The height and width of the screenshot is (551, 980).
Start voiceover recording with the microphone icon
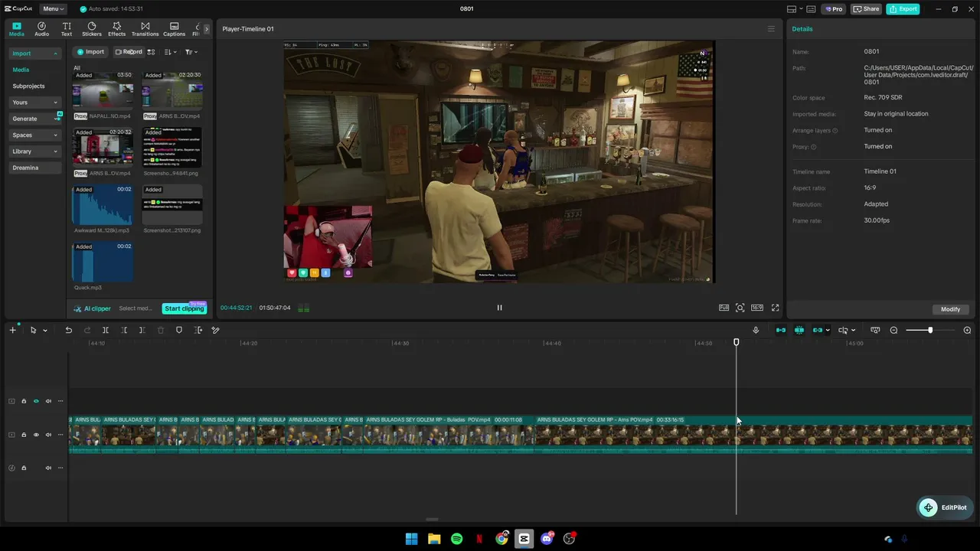[756, 330]
